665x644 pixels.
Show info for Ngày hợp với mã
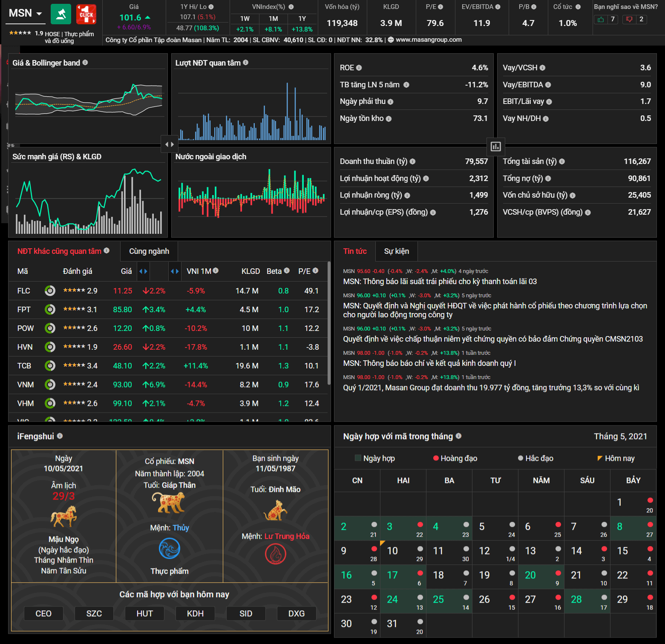[458, 436]
